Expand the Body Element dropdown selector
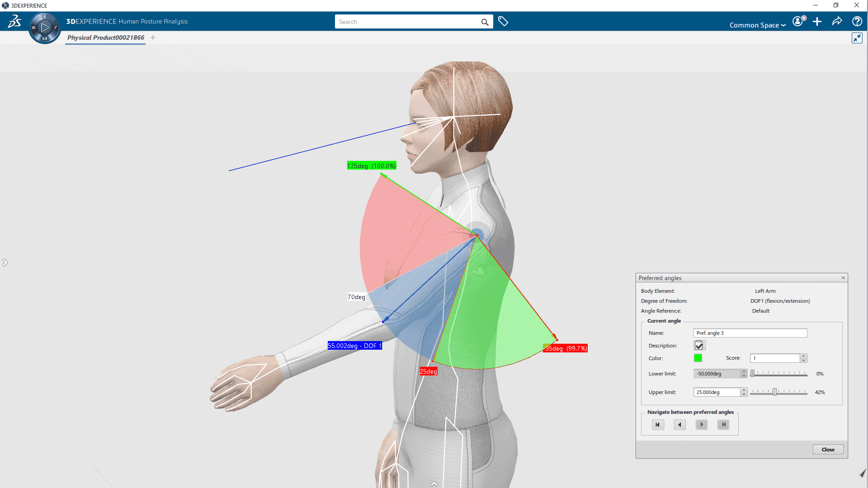The height and width of the screenshot is (488, 868). [765, 290]
